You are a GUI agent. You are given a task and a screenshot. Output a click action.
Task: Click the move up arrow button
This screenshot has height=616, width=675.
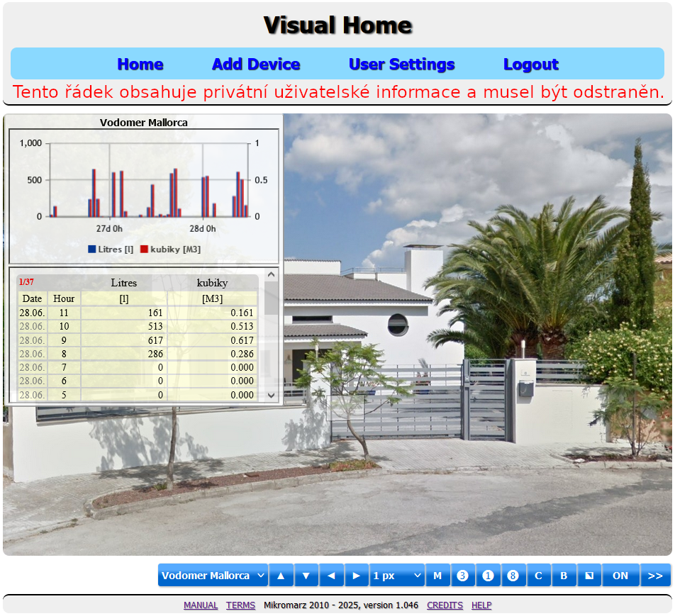pos(281,576)
